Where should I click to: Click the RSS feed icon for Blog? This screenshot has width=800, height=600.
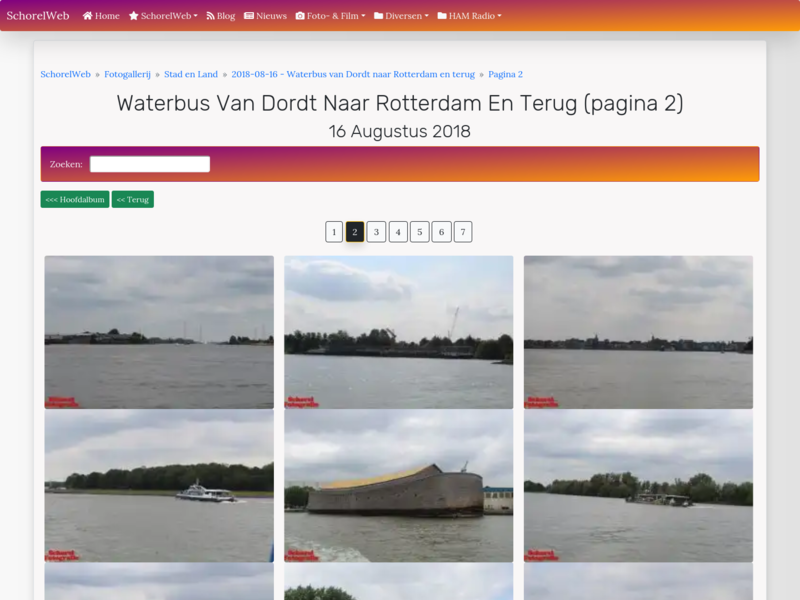[x=210, y=16]
